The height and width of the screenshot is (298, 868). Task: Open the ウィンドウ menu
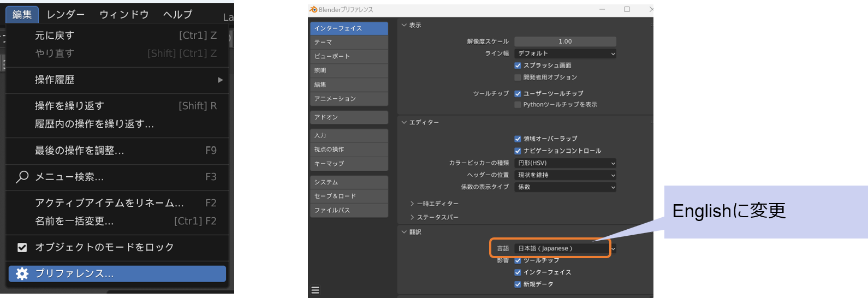coord(124,14)
